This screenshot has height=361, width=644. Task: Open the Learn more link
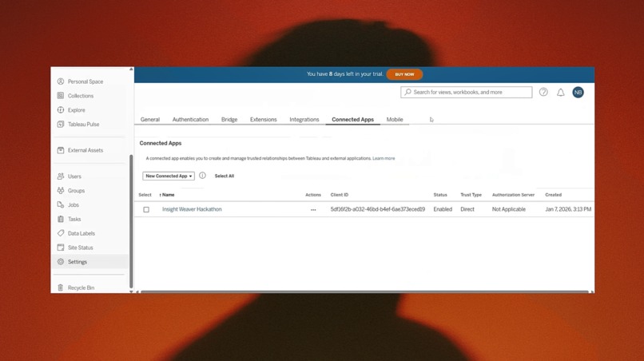click(384, 158)
